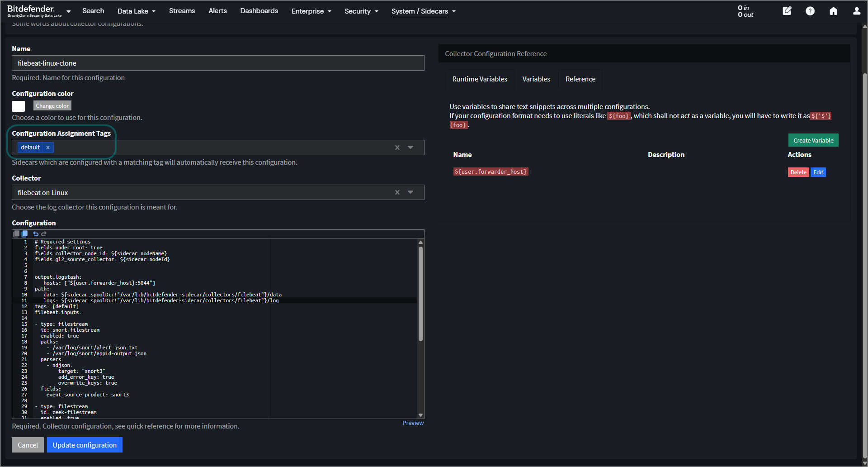Screen dimensions: 868x467
Task: Open Dashboards from the navigation bar
Action: tap(259, 11)
